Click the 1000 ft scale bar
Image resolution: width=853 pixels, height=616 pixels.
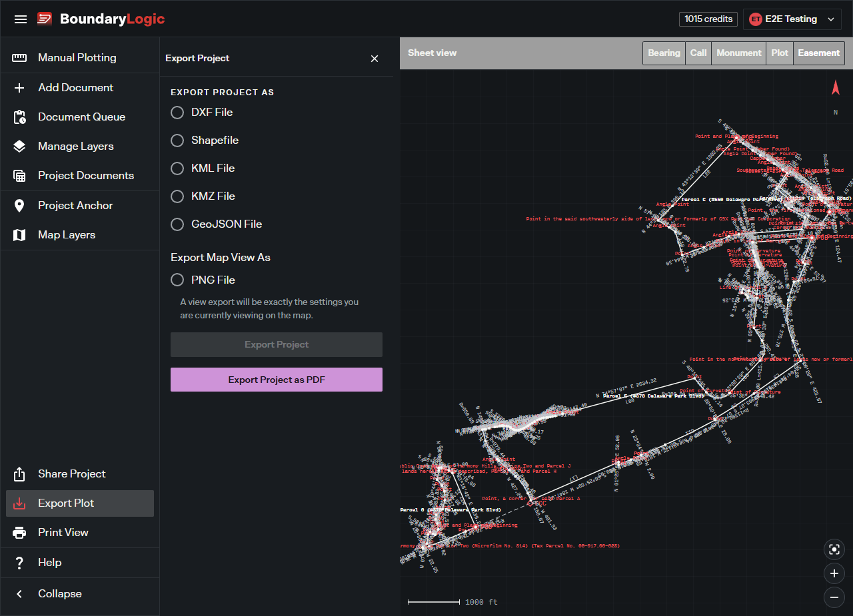coord(452,602)
